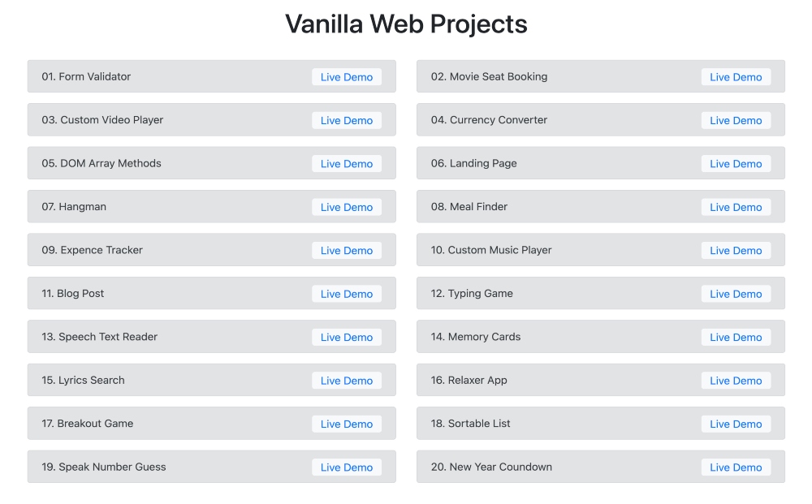The width and height of the screenshot is (812, 504).
Task: Click Live Demo for Memory Cards
Action: (736, 338)
